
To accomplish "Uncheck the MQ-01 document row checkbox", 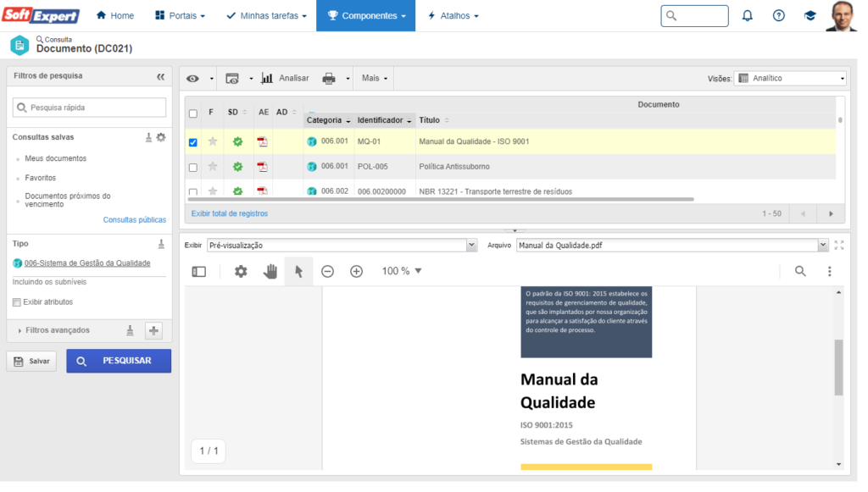I will click(193, 142).
